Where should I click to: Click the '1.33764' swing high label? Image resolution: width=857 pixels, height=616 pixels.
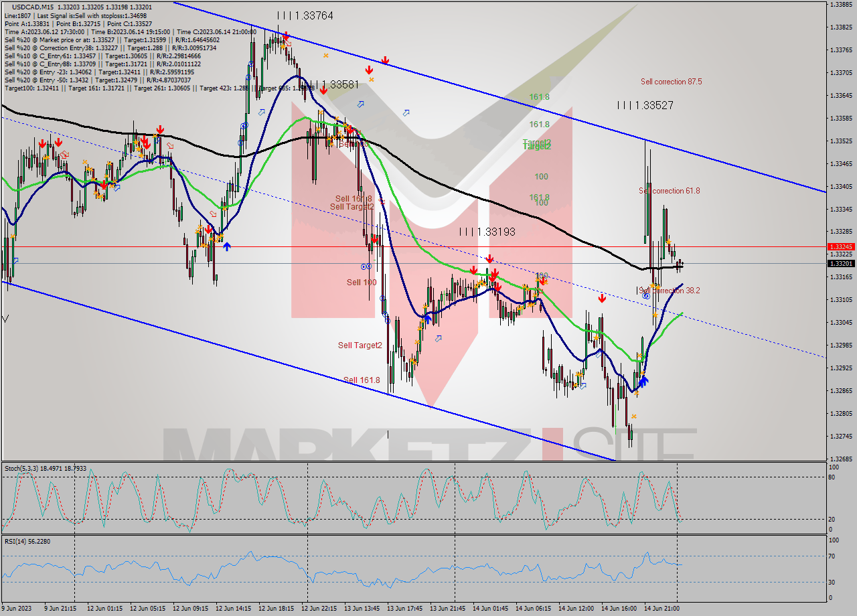[x=305, y=15]
